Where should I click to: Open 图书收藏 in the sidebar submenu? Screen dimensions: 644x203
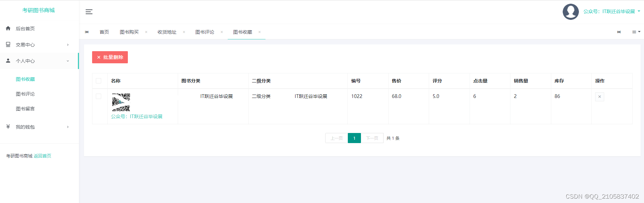pyautogui.click(x=25, y=79)
